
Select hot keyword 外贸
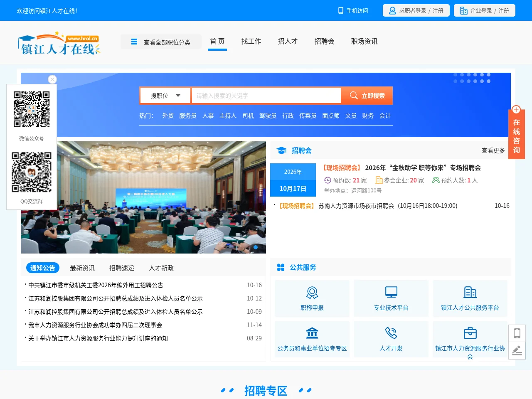pos(168,116)
